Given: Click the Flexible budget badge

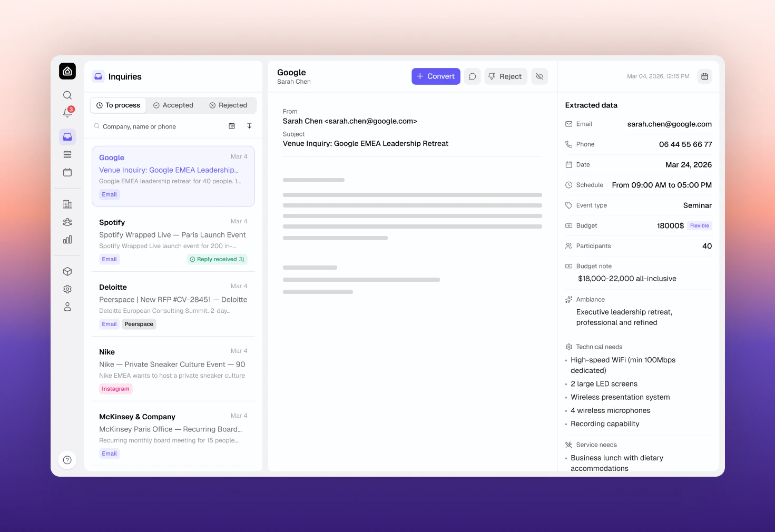Looking at the screenshot, I should point(700,225).
